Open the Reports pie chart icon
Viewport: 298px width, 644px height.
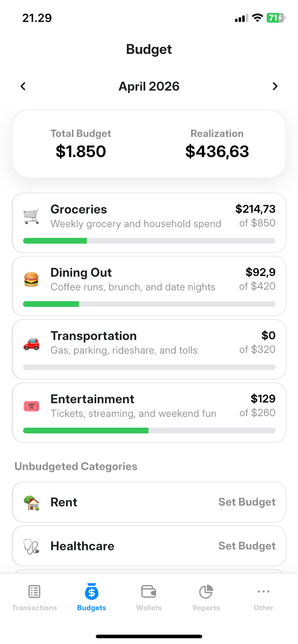206,592
